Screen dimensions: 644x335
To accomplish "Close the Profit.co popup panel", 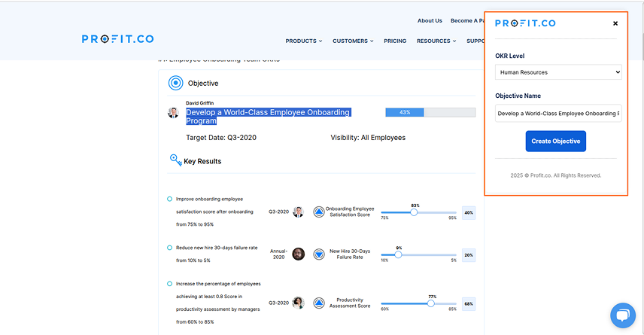I will click(615, 23).
